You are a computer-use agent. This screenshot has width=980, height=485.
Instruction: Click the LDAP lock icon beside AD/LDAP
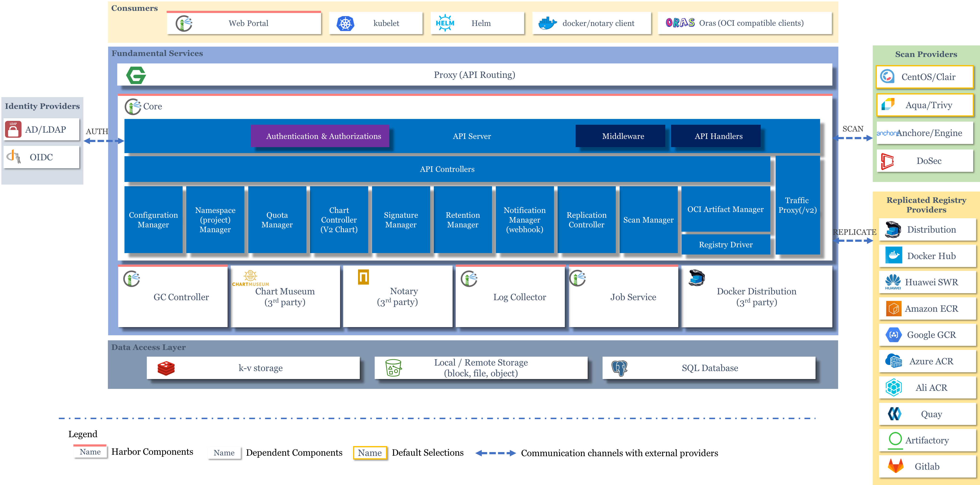(x=13, y=129)
